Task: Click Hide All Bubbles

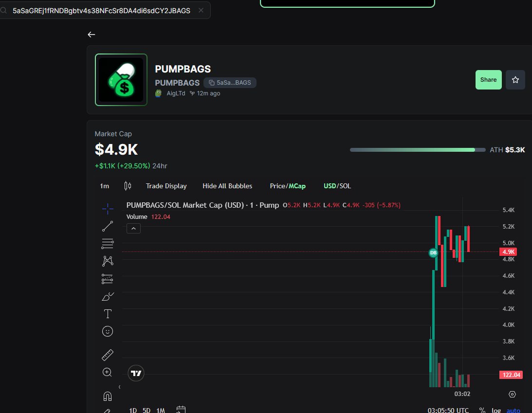Action: pyautogui.click(x=227, y=186)
